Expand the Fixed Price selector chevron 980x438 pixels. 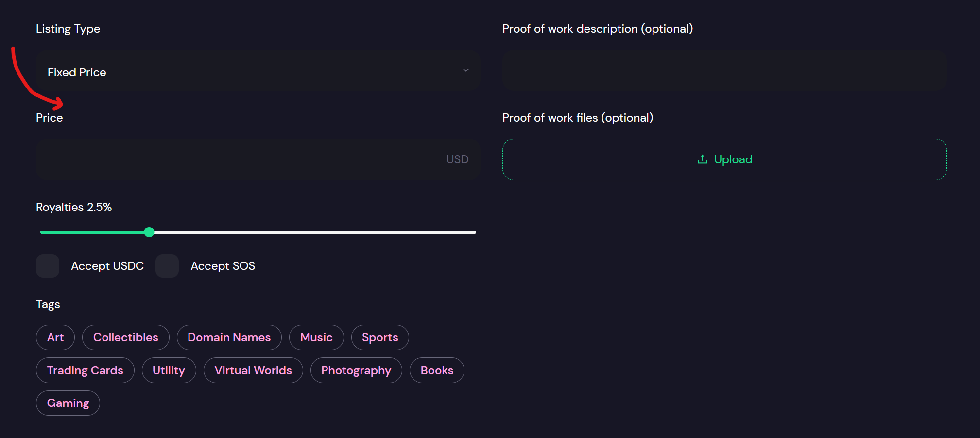[x=465, y=70]
